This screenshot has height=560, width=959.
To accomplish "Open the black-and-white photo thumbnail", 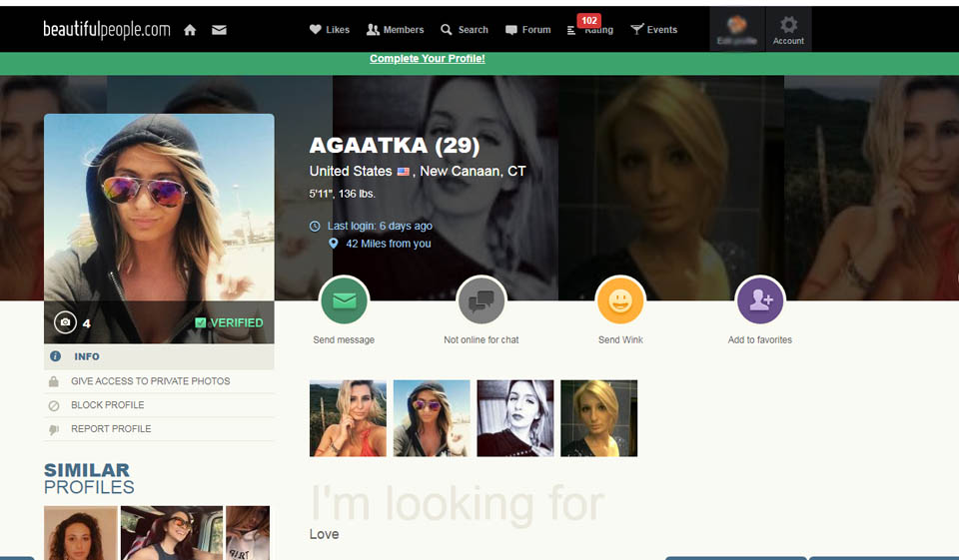I will pyautogui.click(x=515, y=418).
